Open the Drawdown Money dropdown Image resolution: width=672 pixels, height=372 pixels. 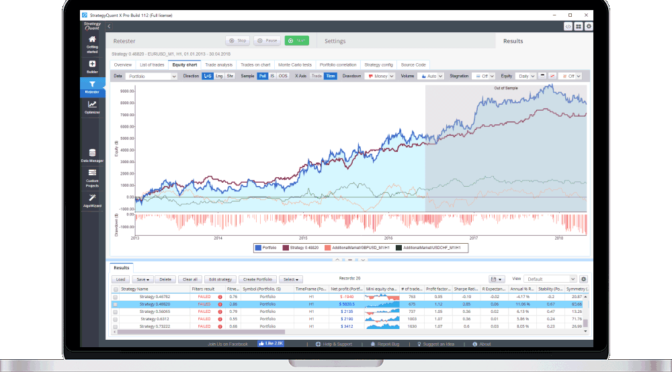point(380,76)
